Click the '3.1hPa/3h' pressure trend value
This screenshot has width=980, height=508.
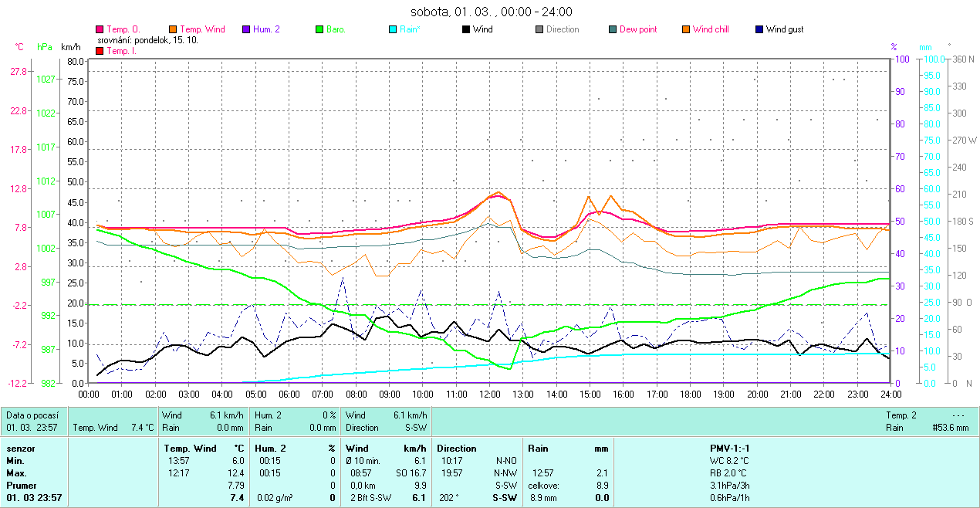click(x=730, y=486)
